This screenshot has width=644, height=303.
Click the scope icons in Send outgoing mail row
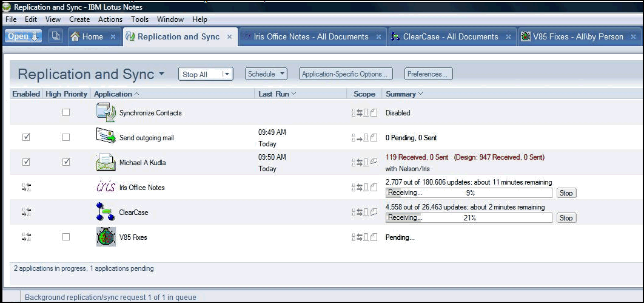click(364, 138)
